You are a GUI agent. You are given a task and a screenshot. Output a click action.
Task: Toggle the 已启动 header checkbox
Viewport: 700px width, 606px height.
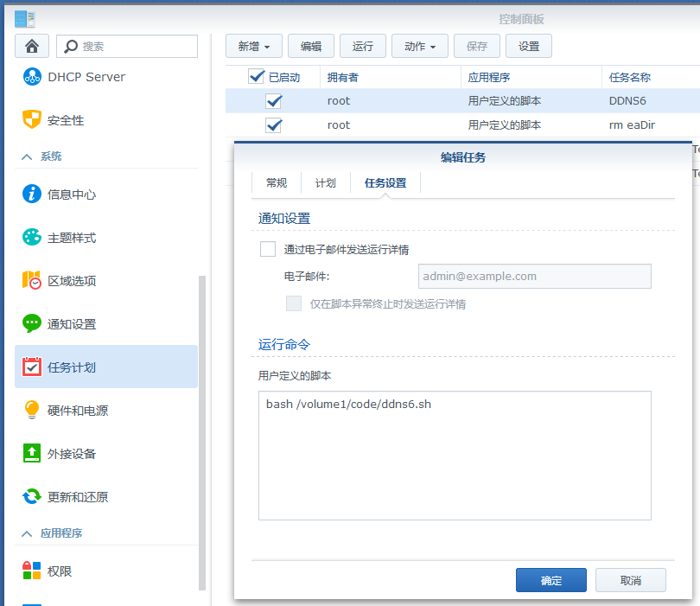click(257, 77)
